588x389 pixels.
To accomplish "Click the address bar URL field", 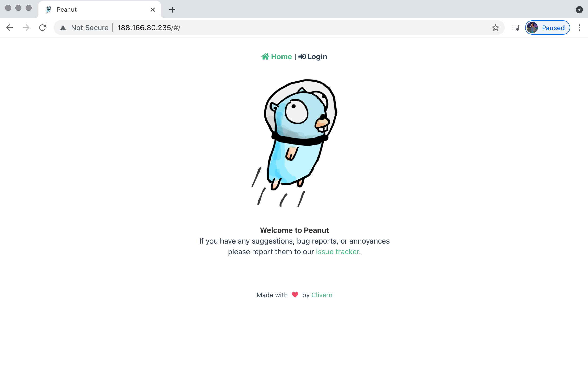I will coord(301,28).
